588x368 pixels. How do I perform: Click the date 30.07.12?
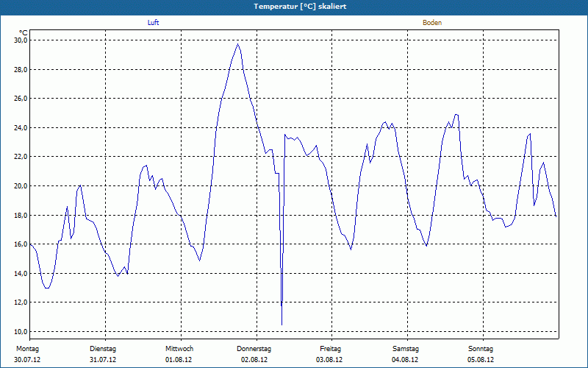tap(27, 360)
